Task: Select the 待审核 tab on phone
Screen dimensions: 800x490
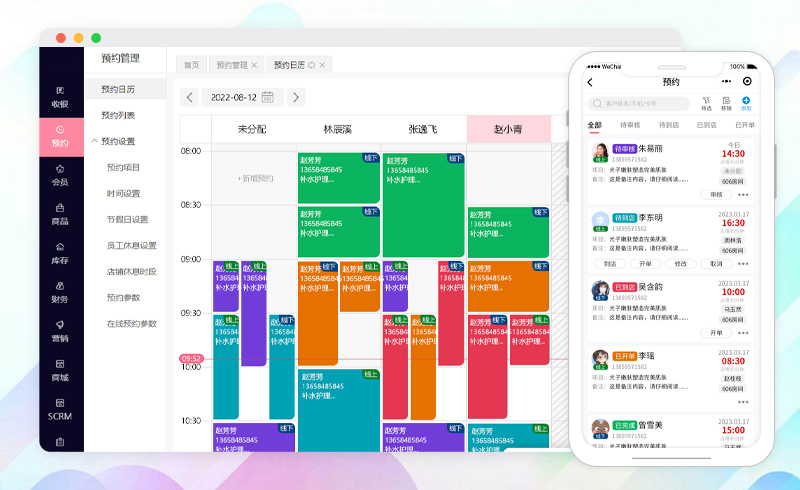Action: (x=630, y=125)
